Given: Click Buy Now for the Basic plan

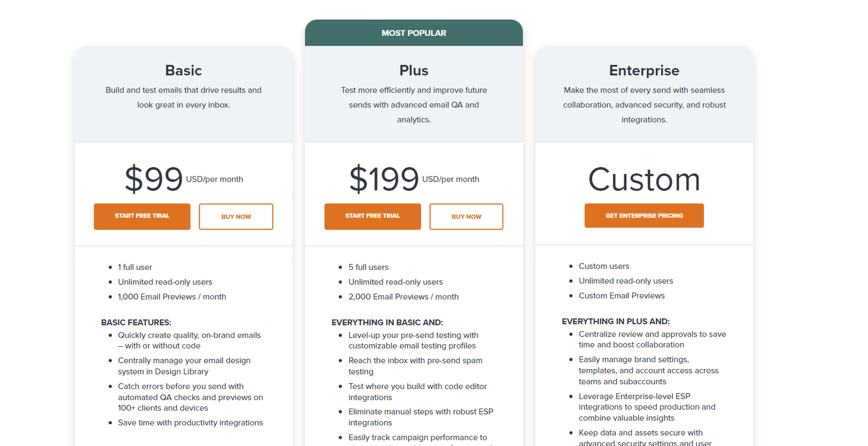Looking at the screenshot, I should tap(235, 216).
